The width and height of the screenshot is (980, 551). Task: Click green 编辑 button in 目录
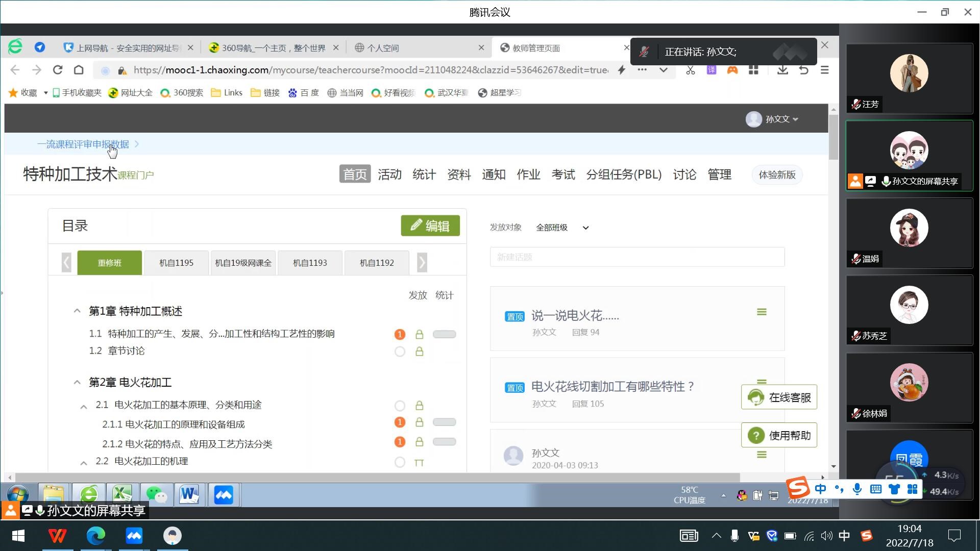click(430, 226)
